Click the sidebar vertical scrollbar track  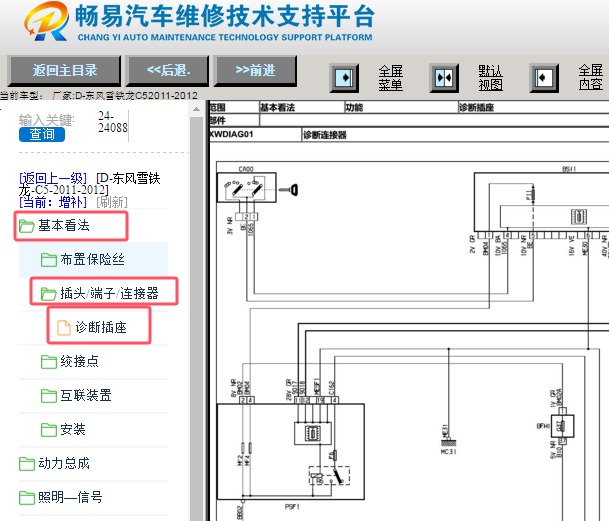[x=197, y=319]
